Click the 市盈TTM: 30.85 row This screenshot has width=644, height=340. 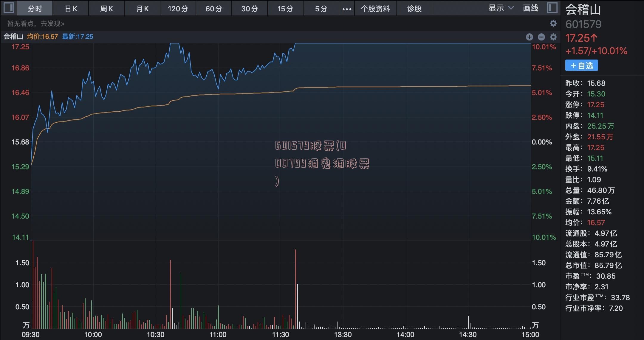[590, 276]
